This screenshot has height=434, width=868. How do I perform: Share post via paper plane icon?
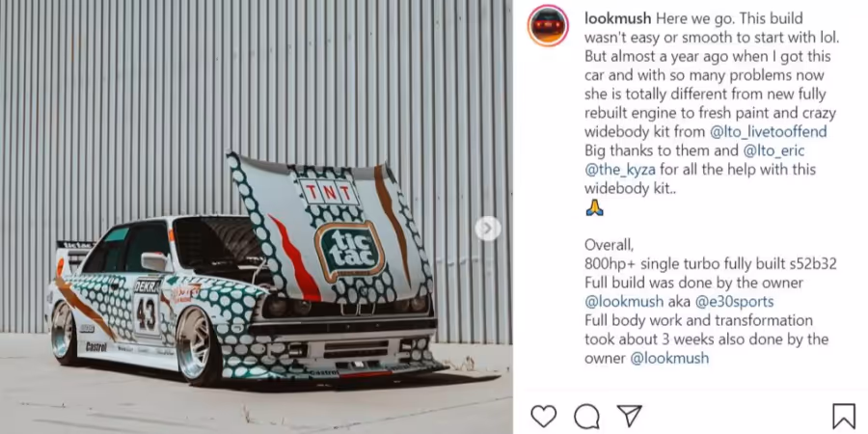(x=630, y=416)
